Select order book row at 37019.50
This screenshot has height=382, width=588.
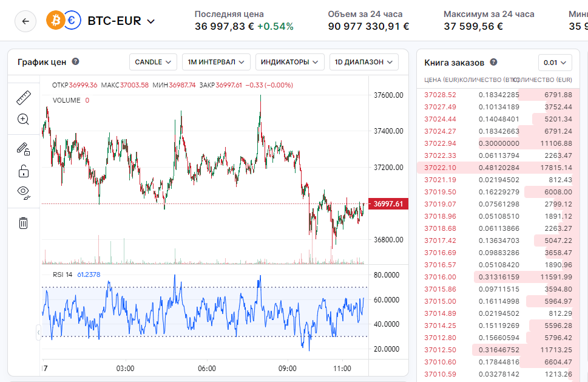498,192
